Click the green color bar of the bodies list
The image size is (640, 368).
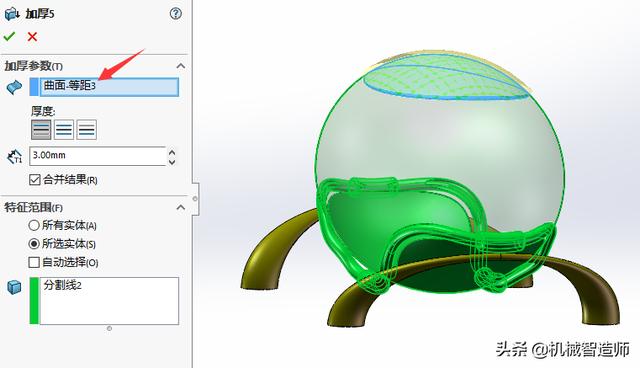(35, 301)
